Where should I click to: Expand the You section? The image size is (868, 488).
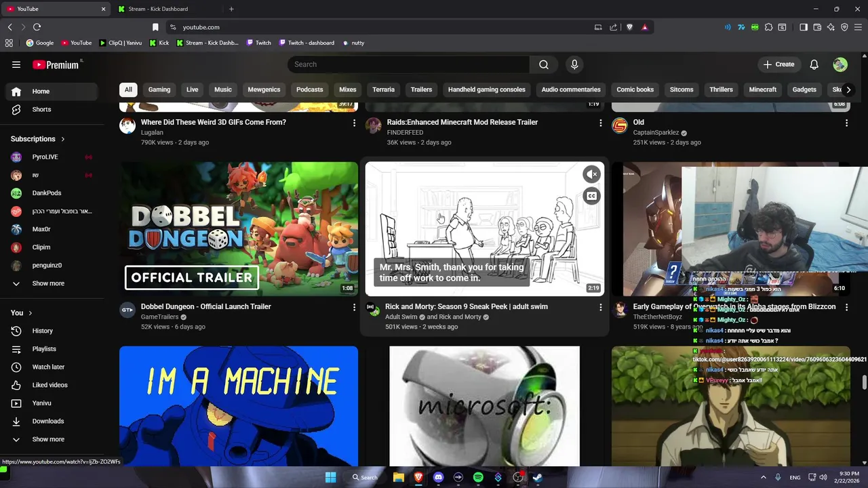22,312
